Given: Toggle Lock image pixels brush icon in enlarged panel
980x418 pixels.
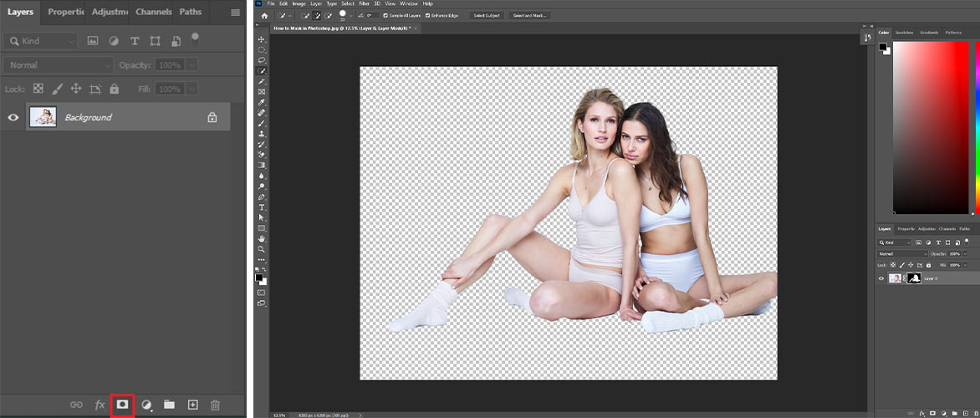Looking at the screenshot, I should (x=57, y=89).
